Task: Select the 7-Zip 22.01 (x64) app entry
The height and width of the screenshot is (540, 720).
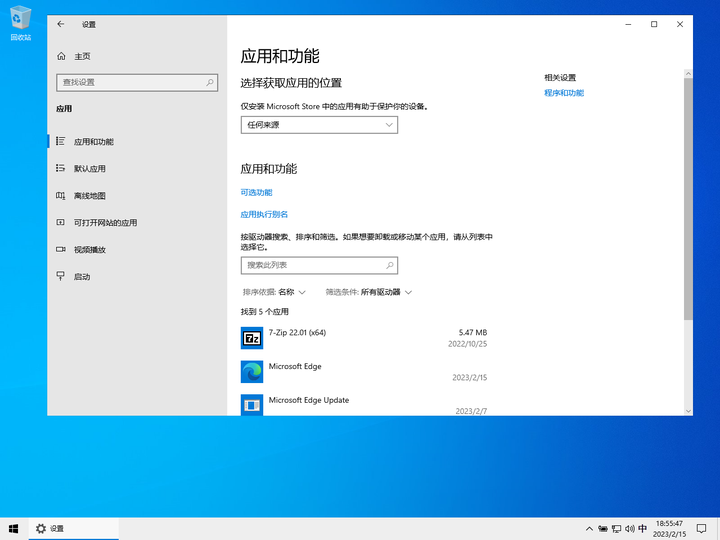Action: 364,338
